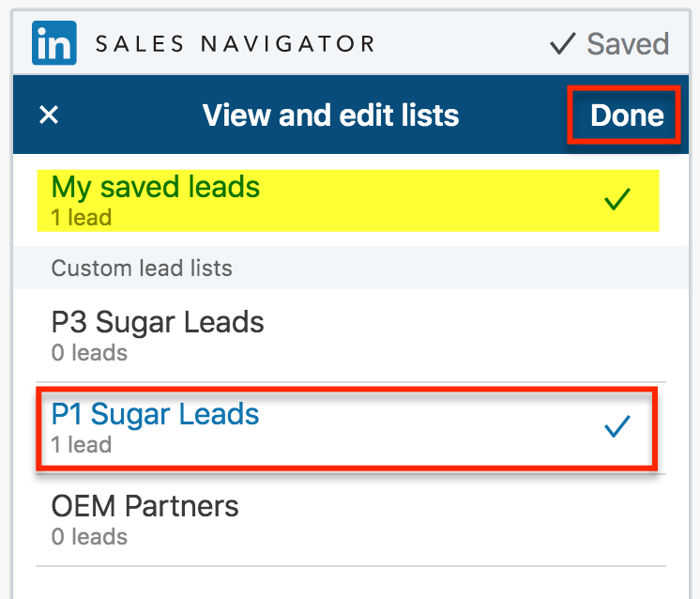Uncheck the P1 Sugar Leads checkmark
Image resolution: width=700 pixels, height=599 pixels.
coord(616,427)
